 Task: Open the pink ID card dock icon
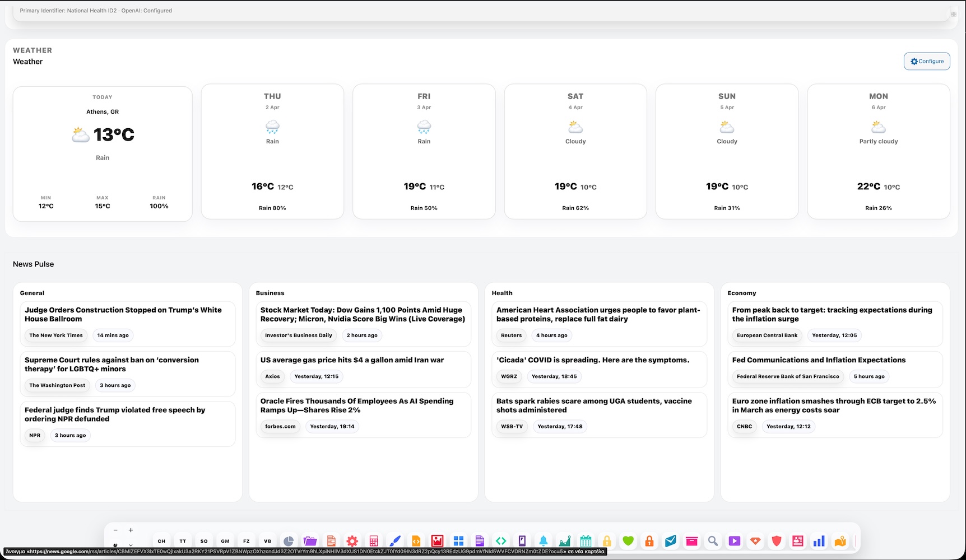[798, 541]
